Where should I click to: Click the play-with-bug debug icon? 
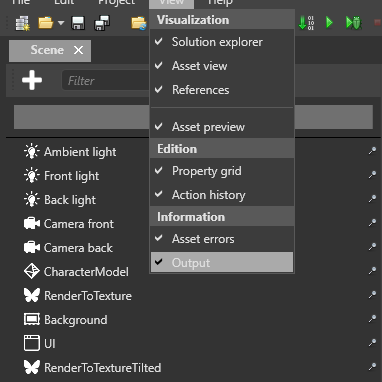[x=353, y=23]
